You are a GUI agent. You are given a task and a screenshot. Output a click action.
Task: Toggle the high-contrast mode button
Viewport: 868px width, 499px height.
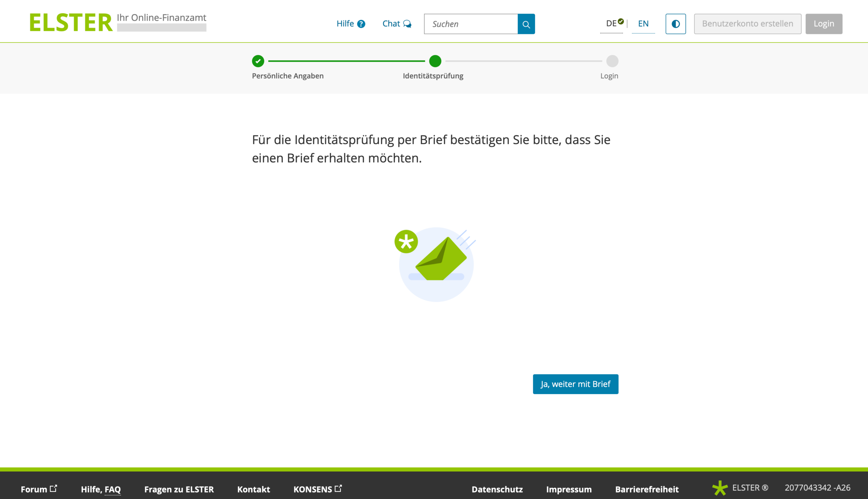[675, 24]
